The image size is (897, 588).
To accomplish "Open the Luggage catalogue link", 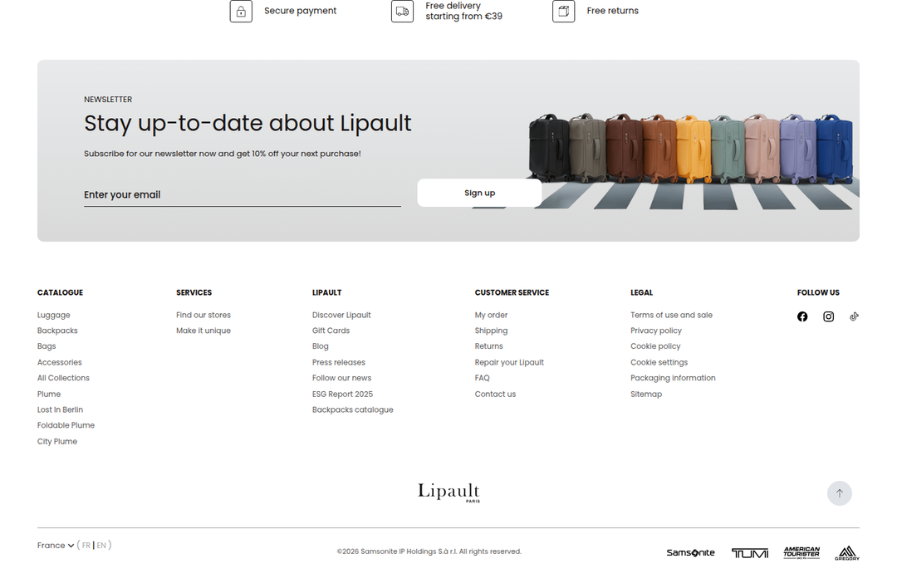I will [54, 315].
